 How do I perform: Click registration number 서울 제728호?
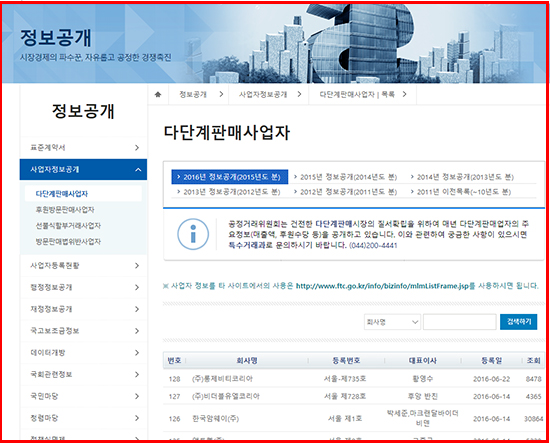pos(345,396)
